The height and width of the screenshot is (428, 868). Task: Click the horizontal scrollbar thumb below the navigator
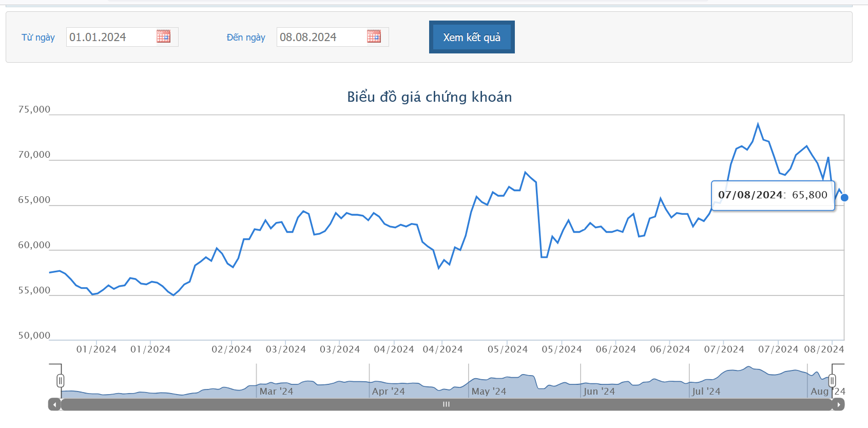(446, 404)
